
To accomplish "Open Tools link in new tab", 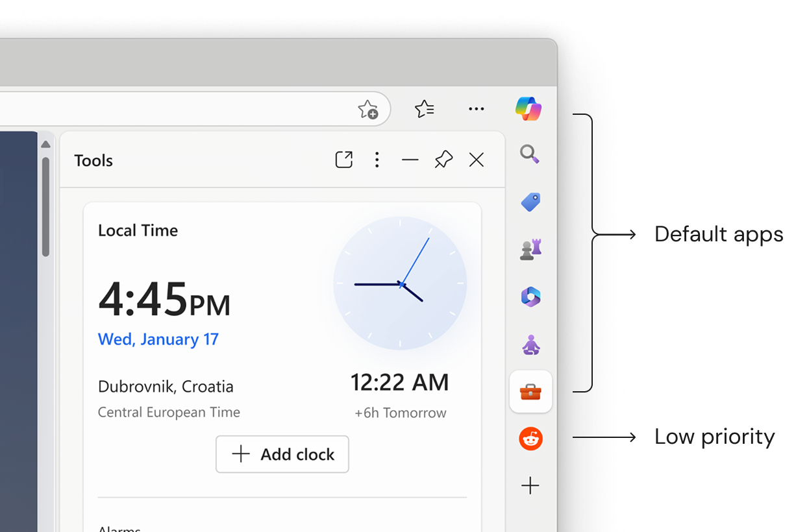I will [343, 160].
